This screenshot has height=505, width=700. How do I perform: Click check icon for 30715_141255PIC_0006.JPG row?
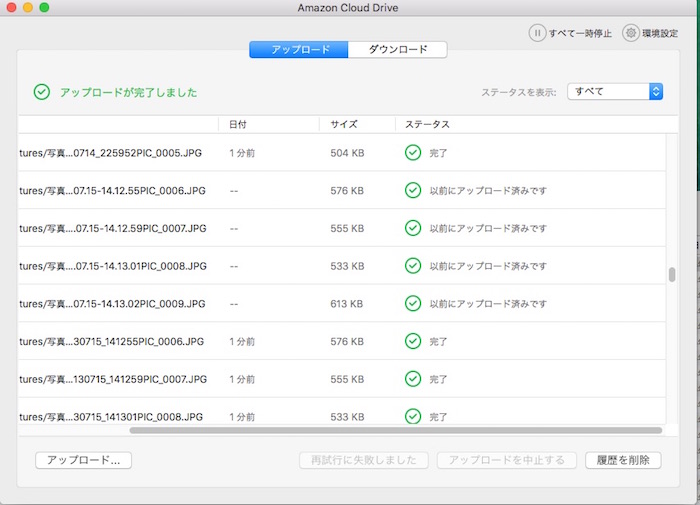coord(413,341)
